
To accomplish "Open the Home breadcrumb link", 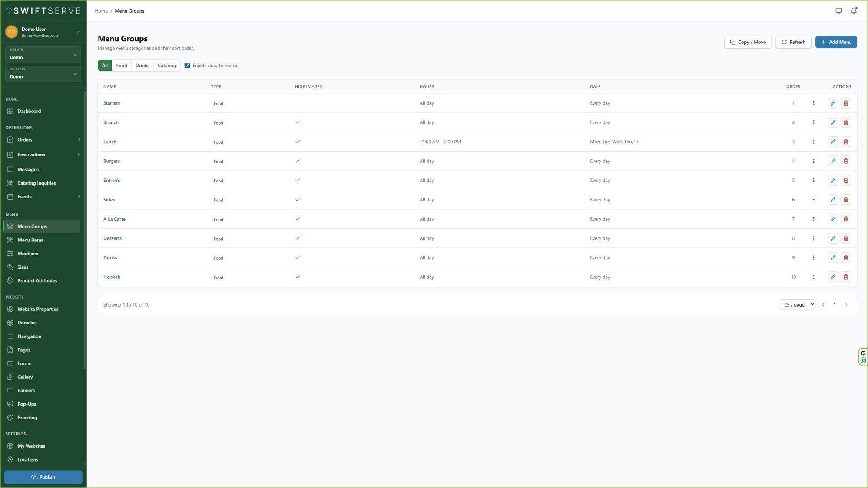I will coord(101,10).
